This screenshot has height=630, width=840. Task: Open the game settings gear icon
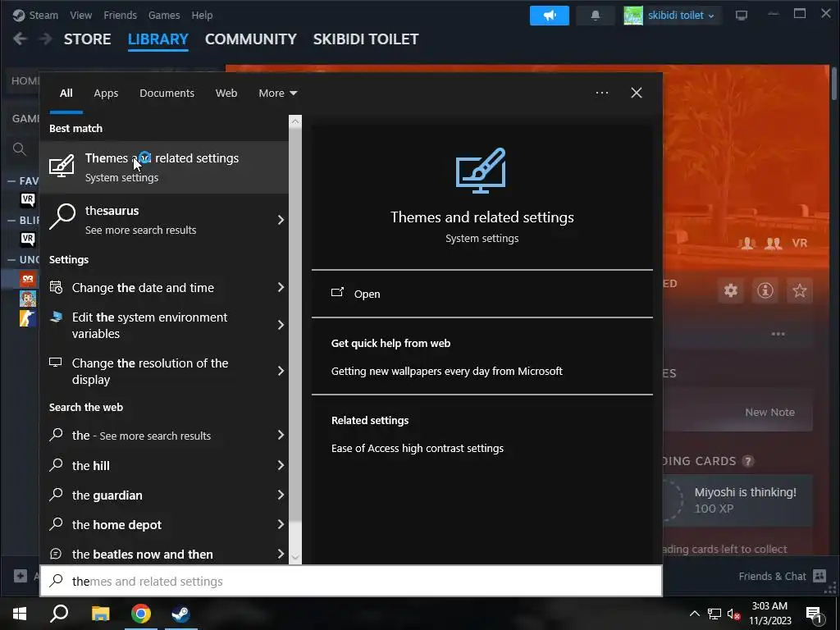(731, 290)
